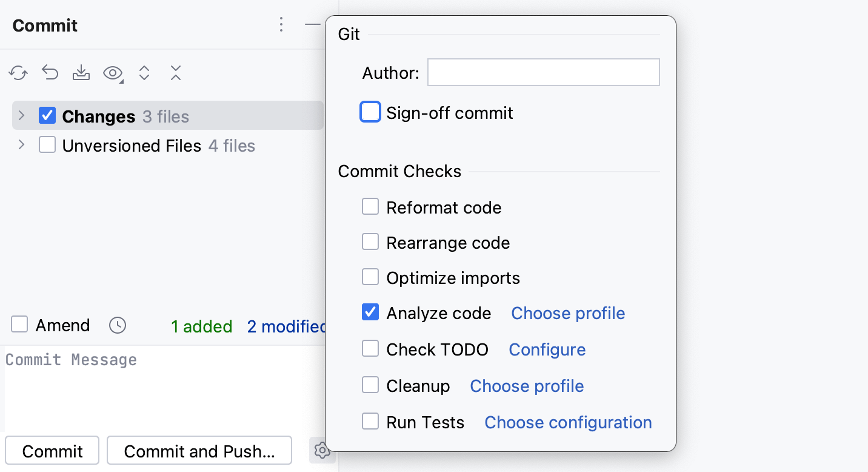Select the Unversioned Files checkbox

pyautogui.click(x=47, y=144)
